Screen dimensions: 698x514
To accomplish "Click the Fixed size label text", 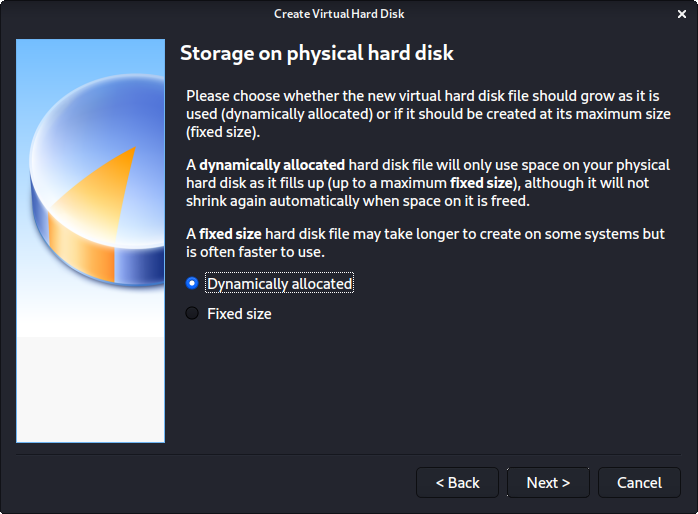I will click(239, 314).
